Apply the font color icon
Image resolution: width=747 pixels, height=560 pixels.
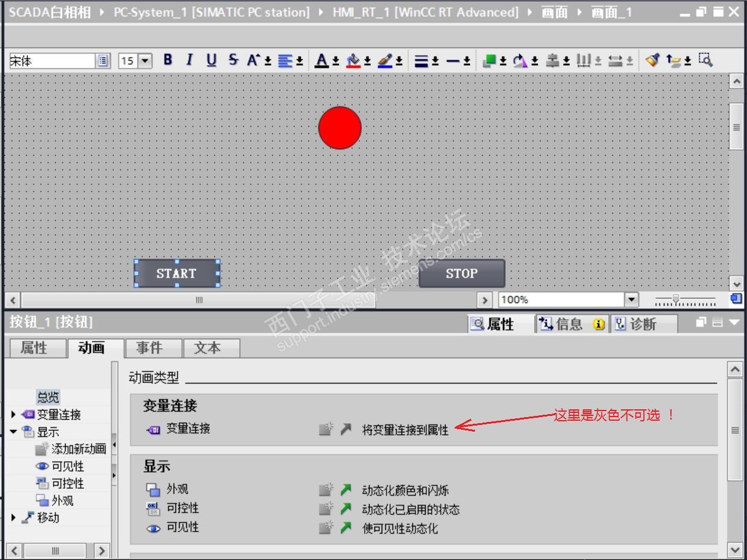(x=322, y=60)
